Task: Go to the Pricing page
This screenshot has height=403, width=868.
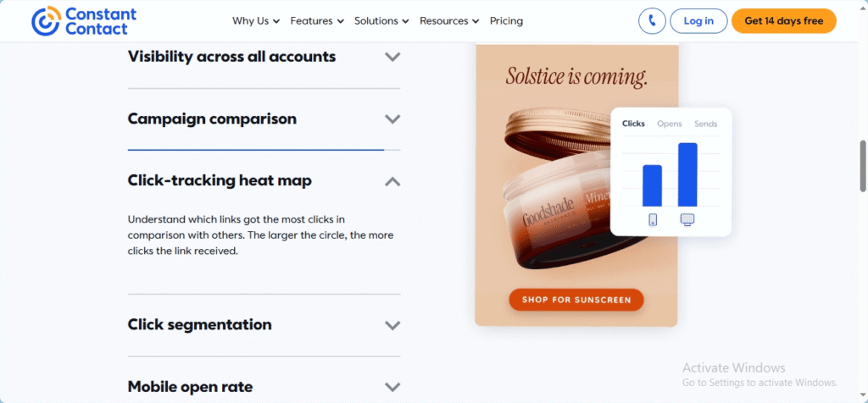Action: tap(506, 21)
